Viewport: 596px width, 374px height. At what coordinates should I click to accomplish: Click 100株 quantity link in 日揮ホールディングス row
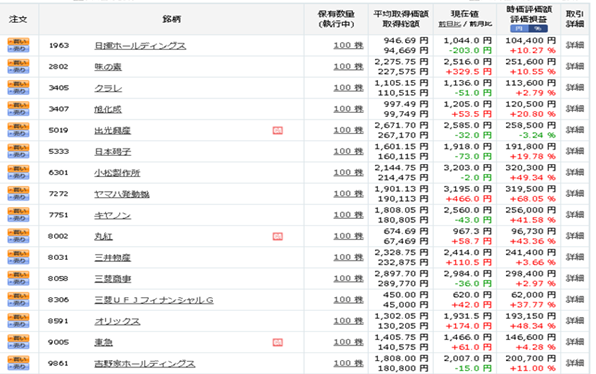coord(348,45)
